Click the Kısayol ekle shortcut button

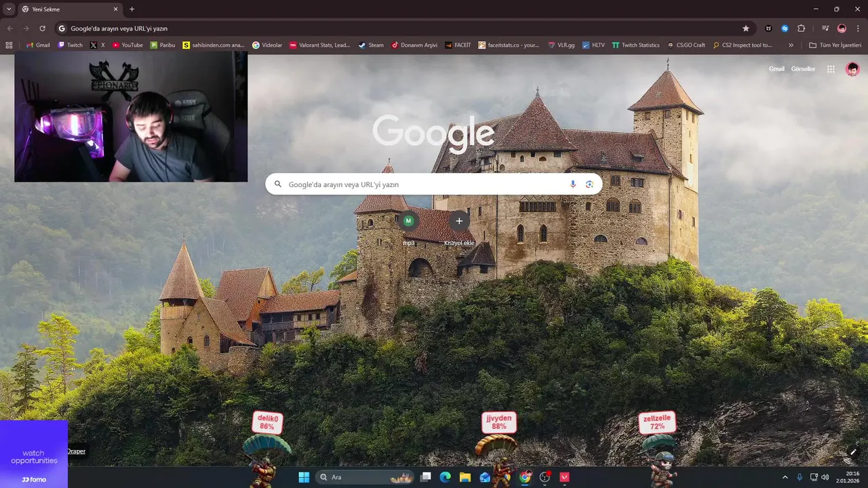point(459,228)
